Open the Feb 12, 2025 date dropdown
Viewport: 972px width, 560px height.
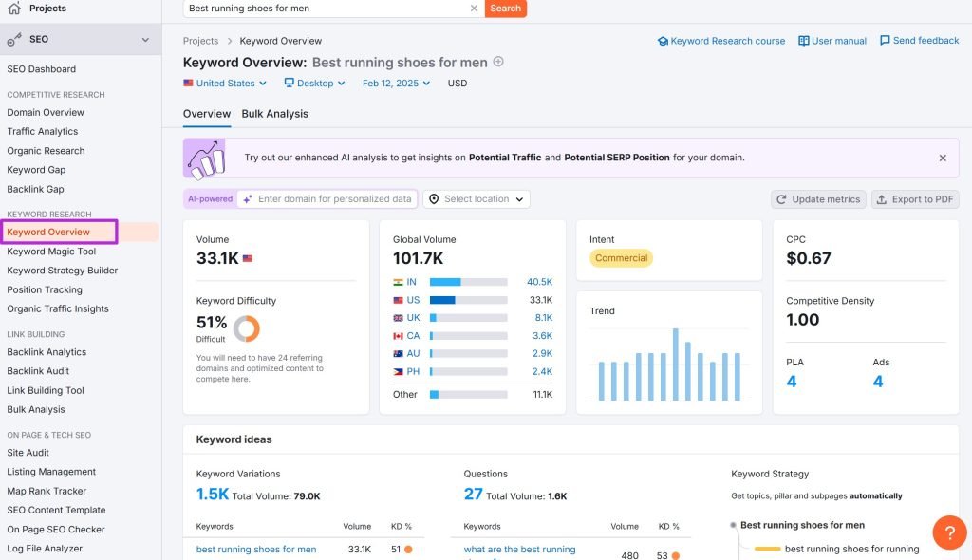point(396,84)
